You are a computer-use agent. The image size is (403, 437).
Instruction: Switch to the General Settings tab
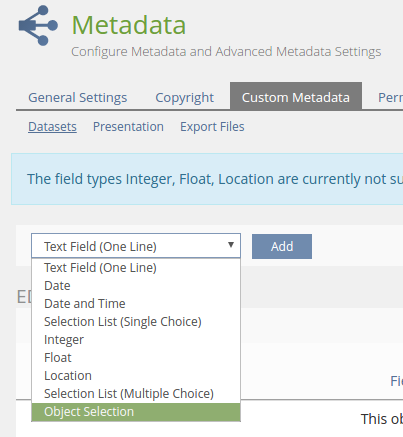pos(78,98)
